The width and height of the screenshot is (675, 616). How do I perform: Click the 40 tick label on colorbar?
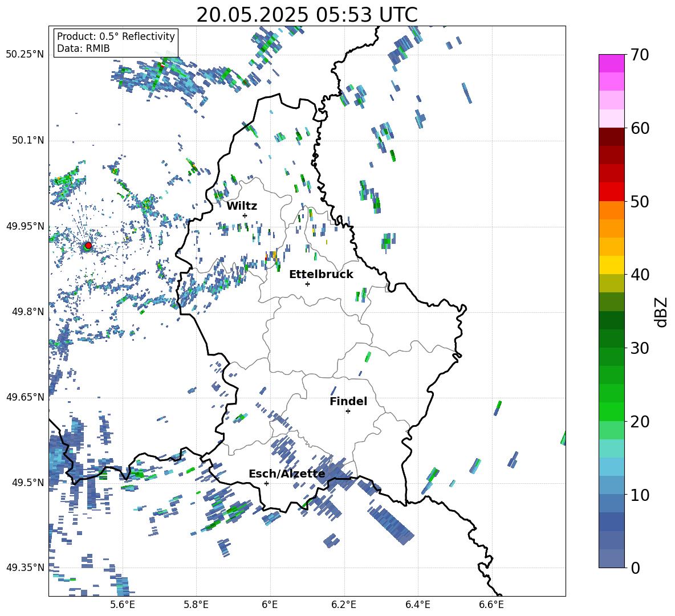[640, 275]
